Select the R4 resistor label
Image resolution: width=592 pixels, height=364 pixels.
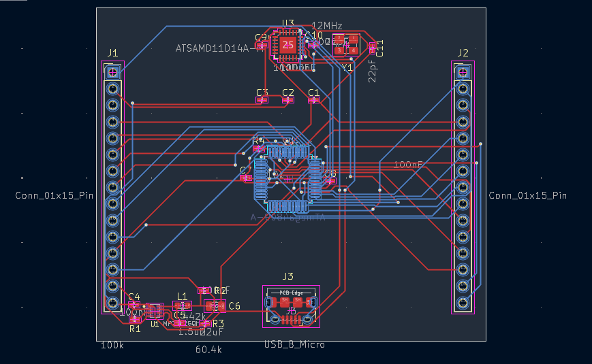coord(258,141)
